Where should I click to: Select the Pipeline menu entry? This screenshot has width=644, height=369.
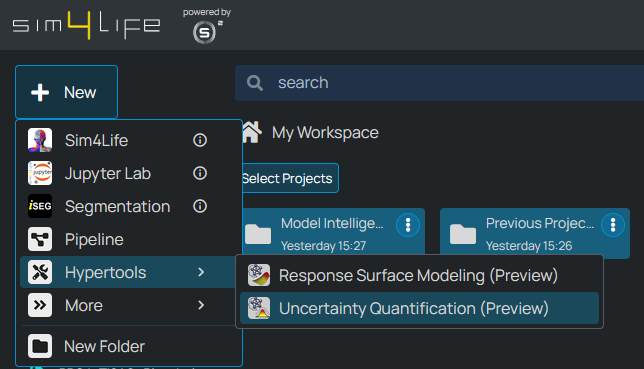tap(127, 239)
